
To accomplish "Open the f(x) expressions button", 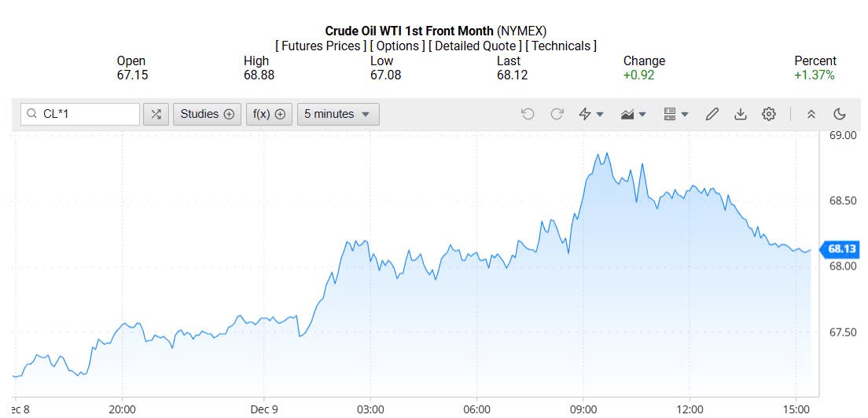I will (x=270, y=115).
